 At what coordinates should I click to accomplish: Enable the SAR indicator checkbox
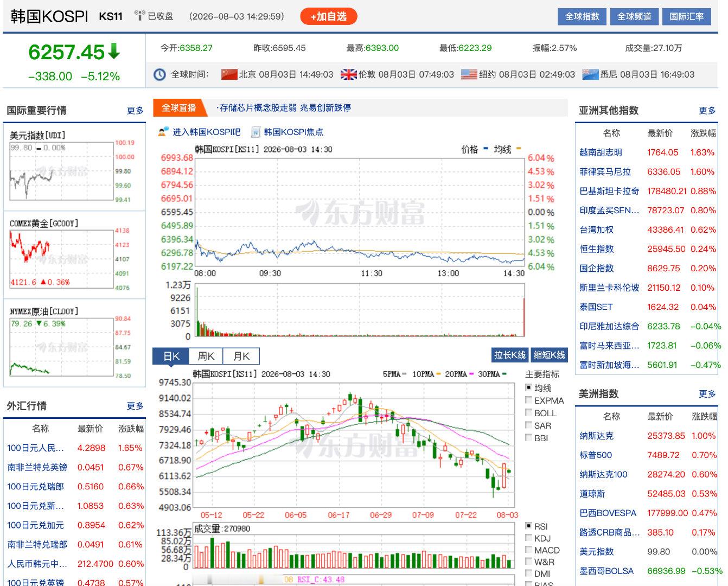click(528, 425)
